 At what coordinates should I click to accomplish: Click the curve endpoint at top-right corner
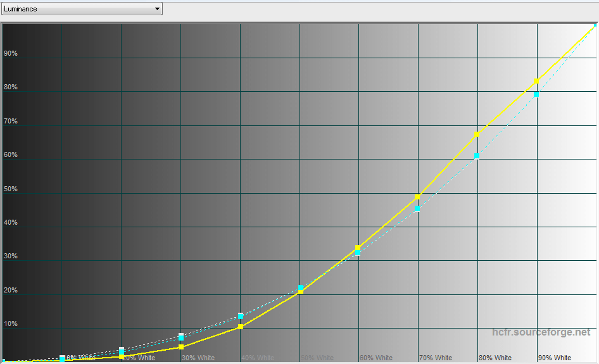595,26
